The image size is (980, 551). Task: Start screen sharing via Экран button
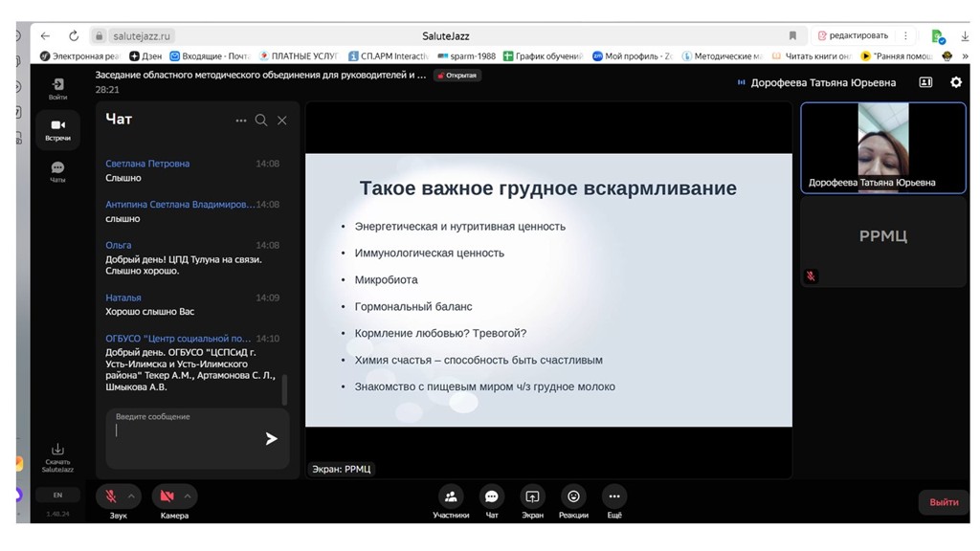click(x=532, y=496)
